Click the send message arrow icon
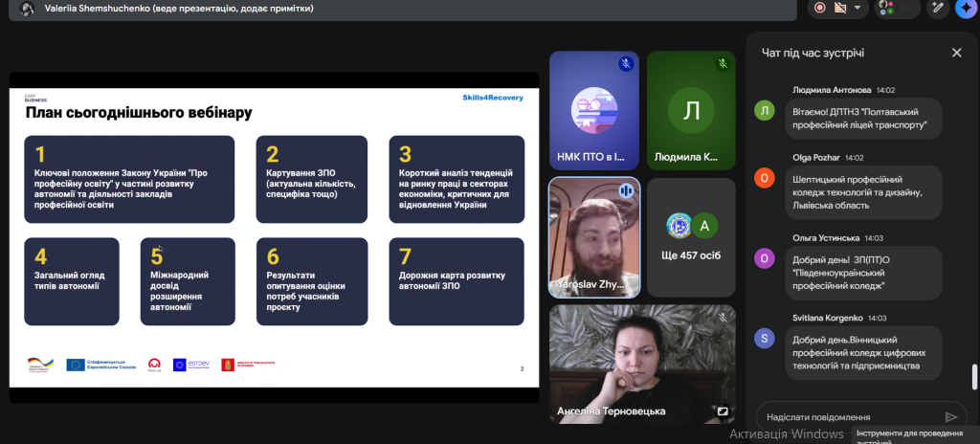 click(x=950, y=417)
